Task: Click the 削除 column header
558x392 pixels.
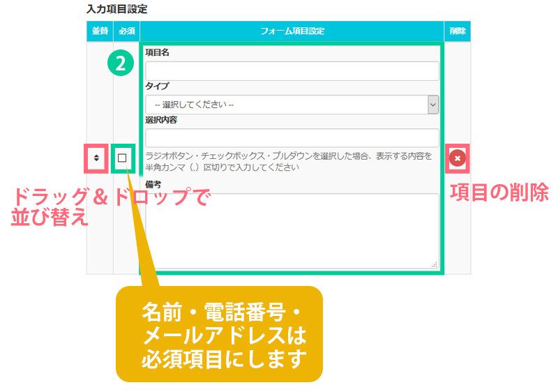Action: click(x=457, y=31)
